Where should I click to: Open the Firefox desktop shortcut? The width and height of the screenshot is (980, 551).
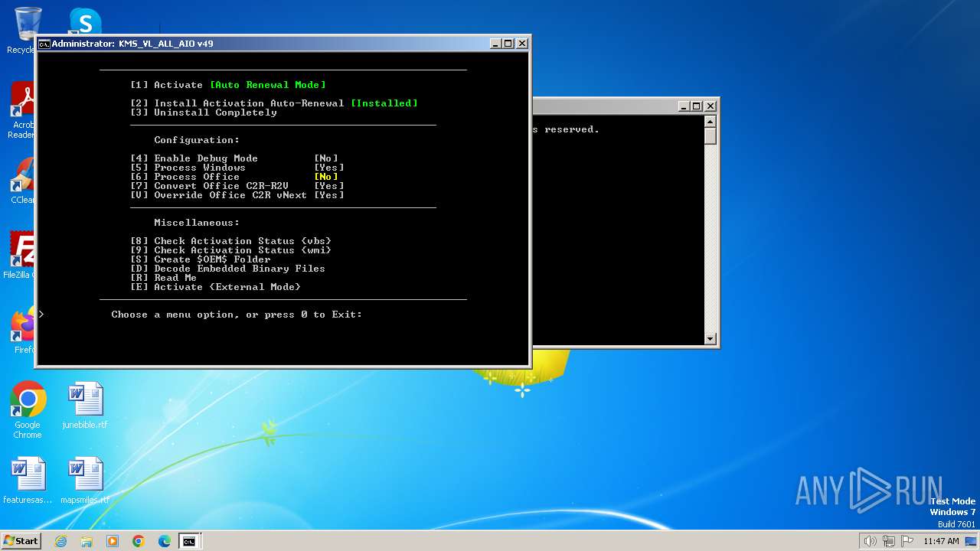(x=24, y=331)
